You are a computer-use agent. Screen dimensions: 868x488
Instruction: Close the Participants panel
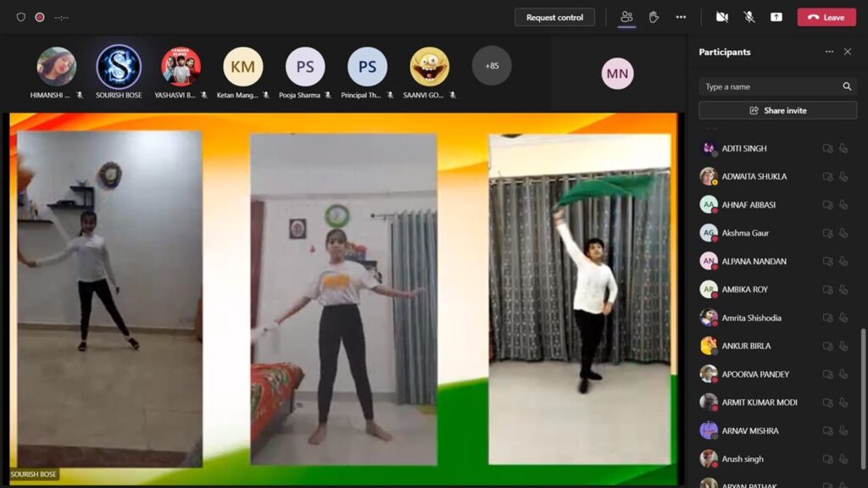847,52
